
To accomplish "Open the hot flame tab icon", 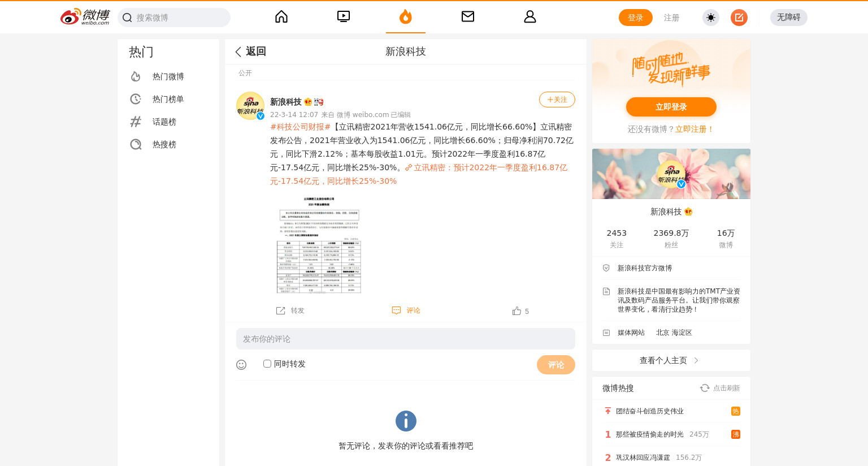I will pos(406,17).
